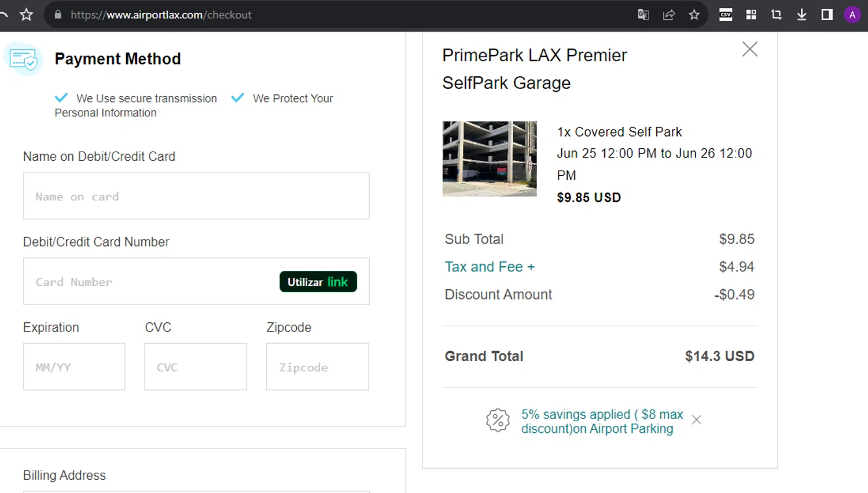Toggle the browser side panel icon
Screen dimensions: 868x493
coord(827,15)
